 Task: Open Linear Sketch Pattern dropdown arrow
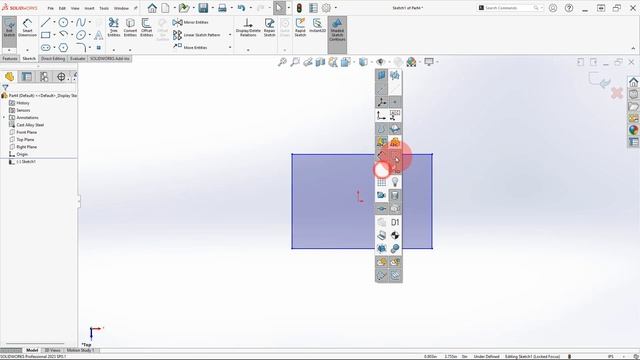[x=230, y=35]
